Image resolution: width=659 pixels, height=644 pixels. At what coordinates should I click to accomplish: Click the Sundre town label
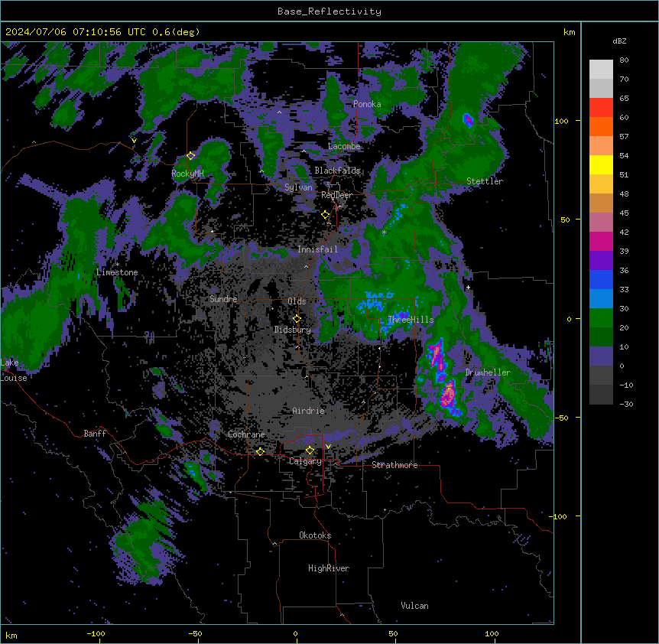[x=223, y=299]
